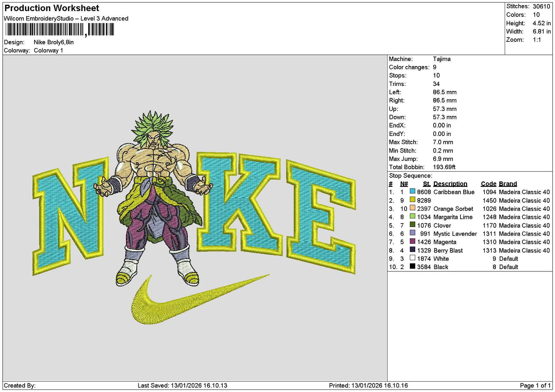Click the 'Caribbean Blue' description text
The height and width of the screenshot is (392, 555).
454,192
